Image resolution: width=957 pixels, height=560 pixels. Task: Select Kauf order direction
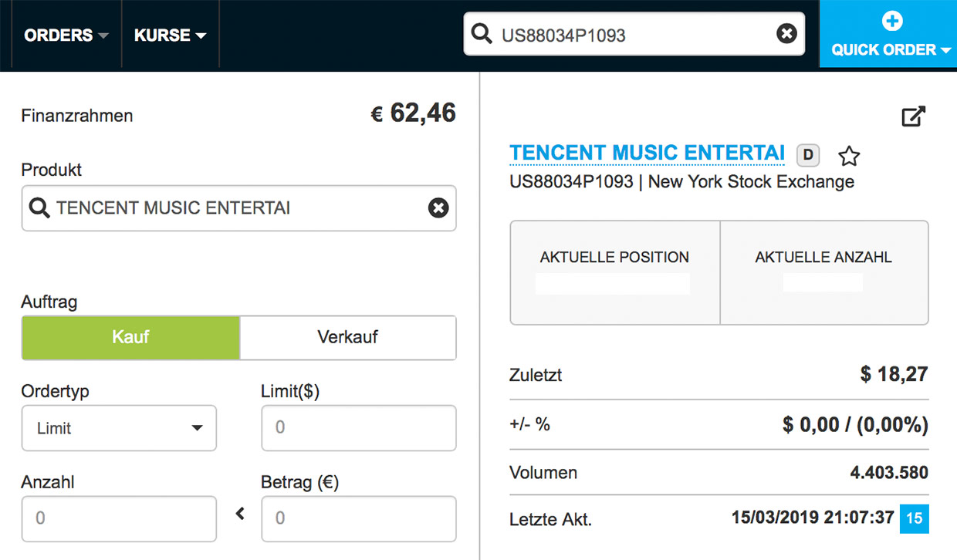(130, 337)
